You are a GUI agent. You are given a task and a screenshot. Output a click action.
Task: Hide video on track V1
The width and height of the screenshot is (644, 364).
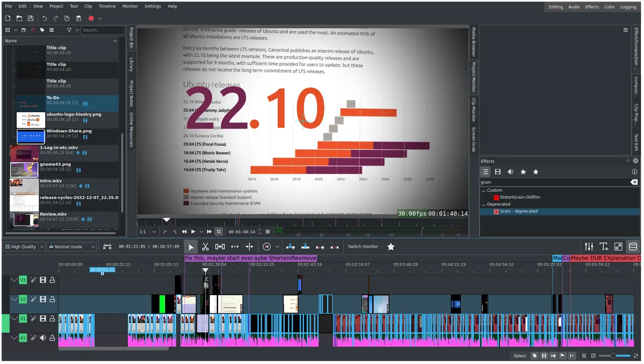pos(43,319)
